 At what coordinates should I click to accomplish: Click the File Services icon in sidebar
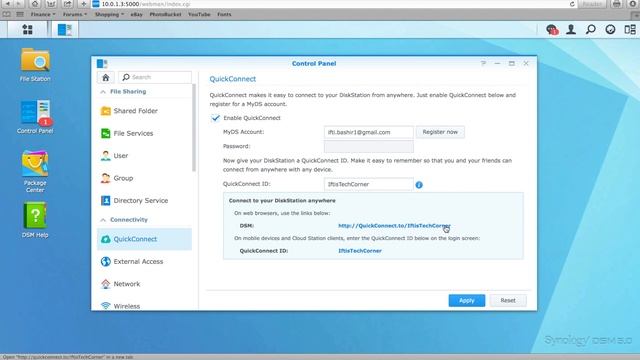pos(105,133)
